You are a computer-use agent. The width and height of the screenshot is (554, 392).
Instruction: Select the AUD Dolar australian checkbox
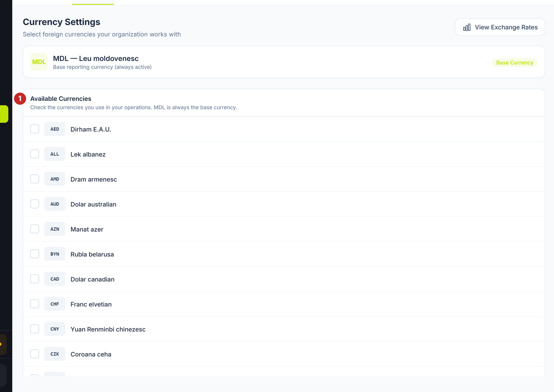(x=35, y=204)
